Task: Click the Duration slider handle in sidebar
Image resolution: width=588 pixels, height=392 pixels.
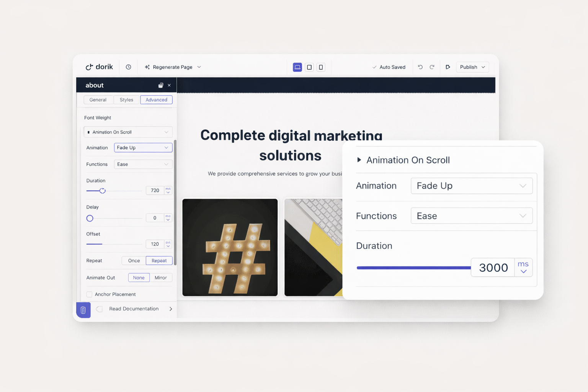Action: tap(102, 191)
